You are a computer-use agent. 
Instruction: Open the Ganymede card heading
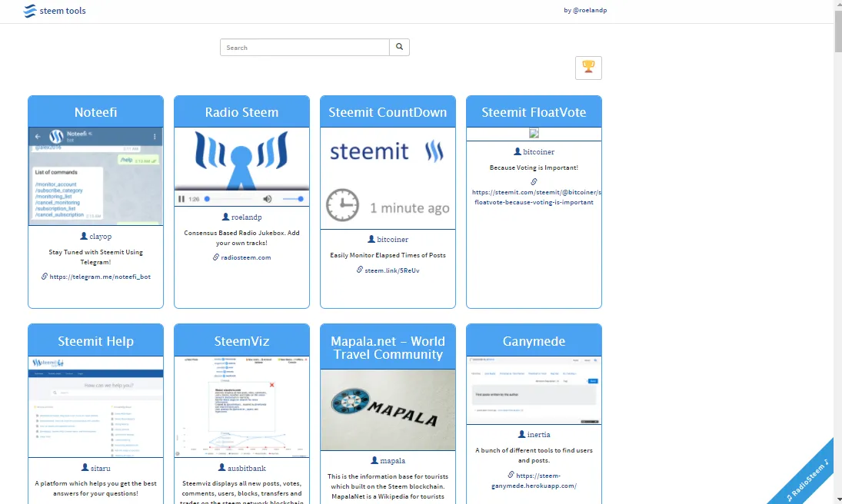(x=534, y=341)
